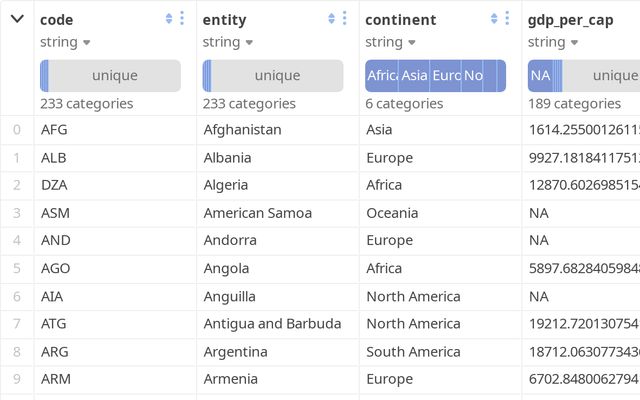Click row number 9 index

click(x=17, y=379)
